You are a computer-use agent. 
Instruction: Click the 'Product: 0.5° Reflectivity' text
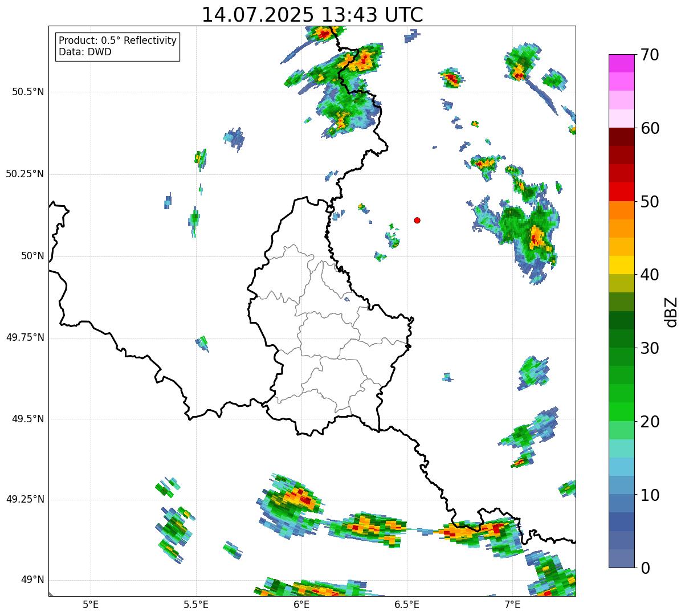117,40
